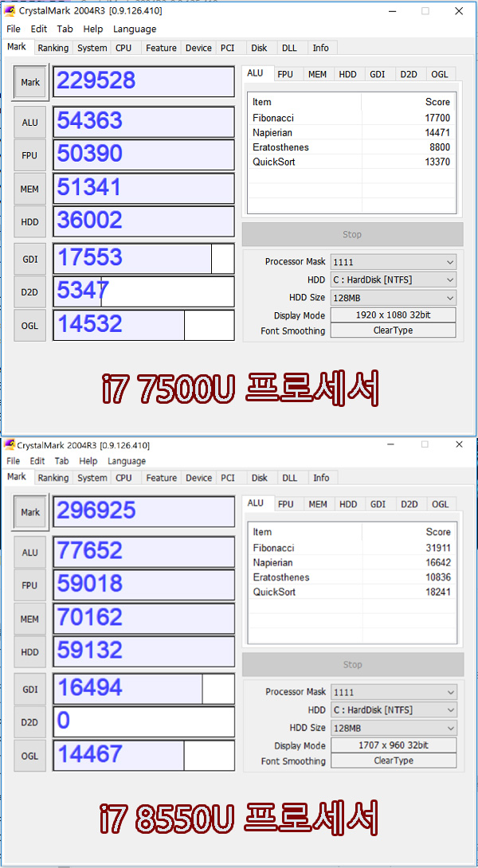Open Edit menu in upper window
The image size is (478, 868).
coord(39,29)
